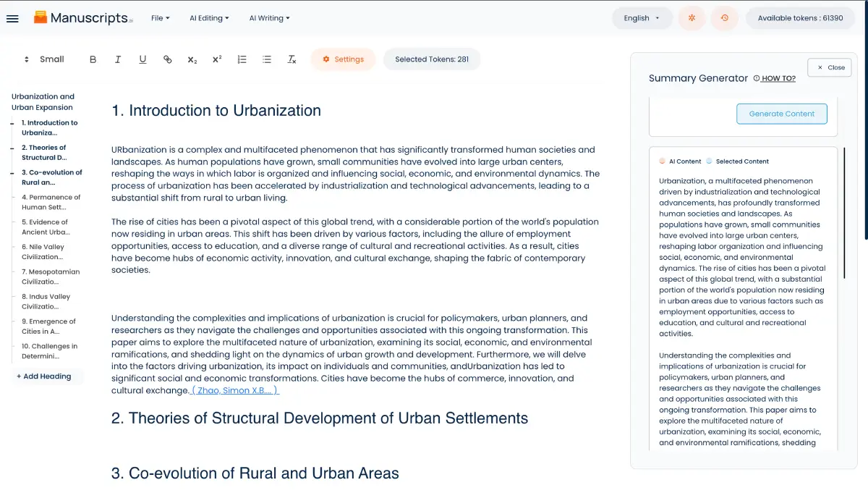Clear text formatting
The width and height of the screenshot is (868, 493).
click(x=292, y=59)
